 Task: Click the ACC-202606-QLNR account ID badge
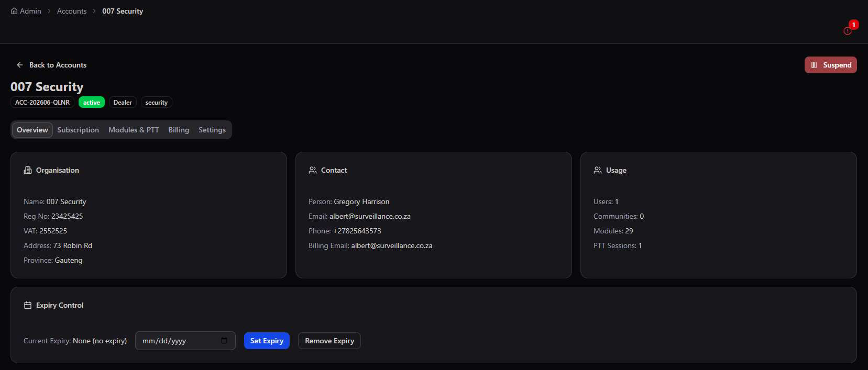pos(42,103)
